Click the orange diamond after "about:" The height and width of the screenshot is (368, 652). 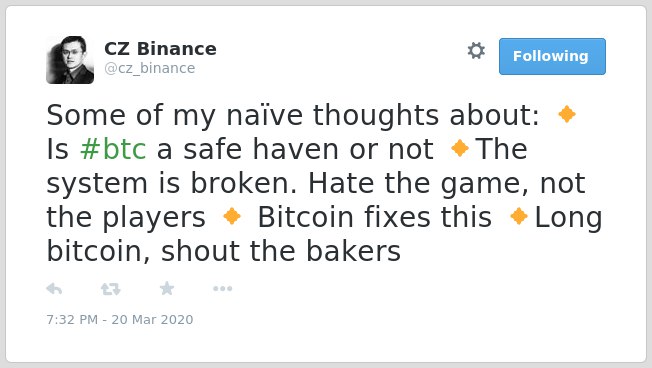(567, 114)
